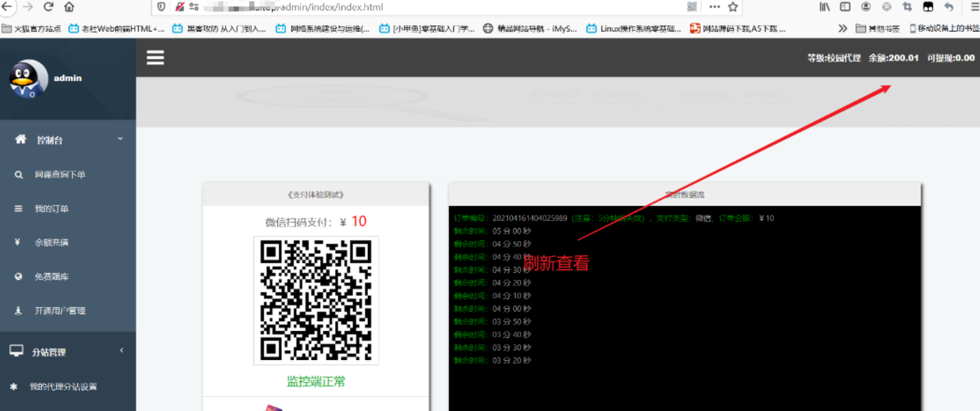Click the user icon beside 开通用户管理
980x411 pixels.
point(18,311)
